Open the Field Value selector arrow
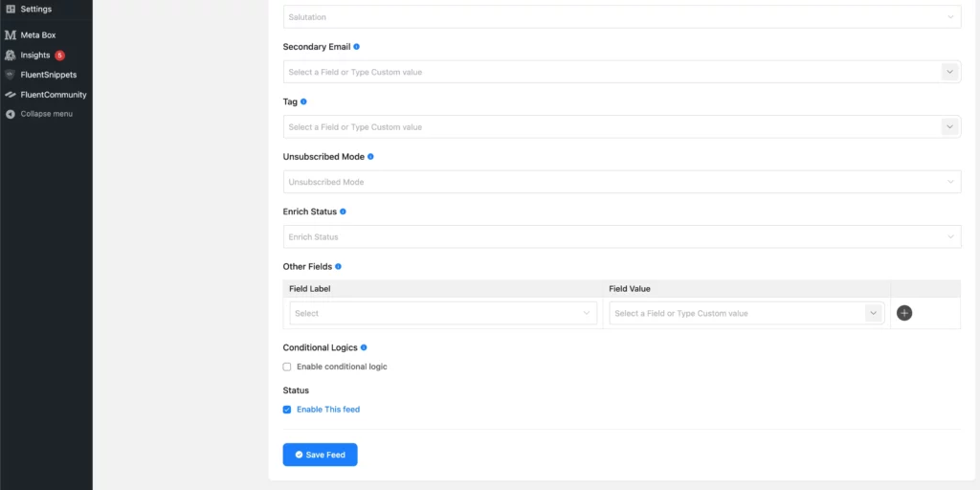Image resolution: width=980 pixels, height=490 pixels. point(874,313)
